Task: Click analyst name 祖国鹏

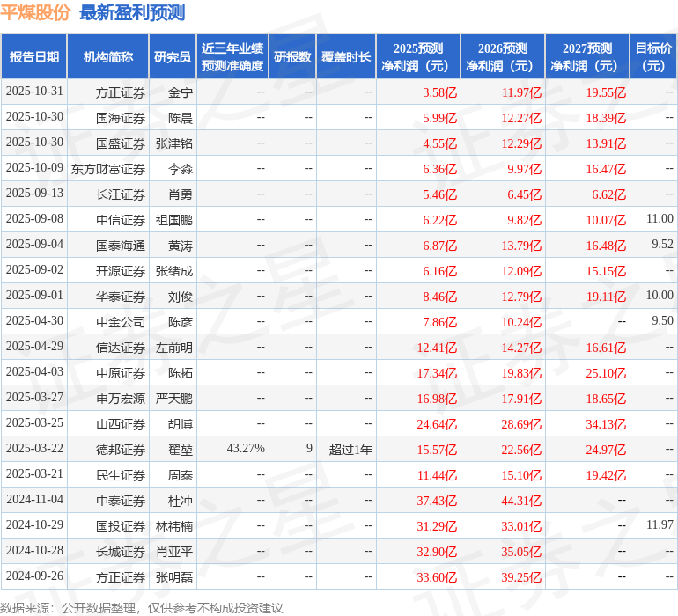Action: tap(173, 220)
